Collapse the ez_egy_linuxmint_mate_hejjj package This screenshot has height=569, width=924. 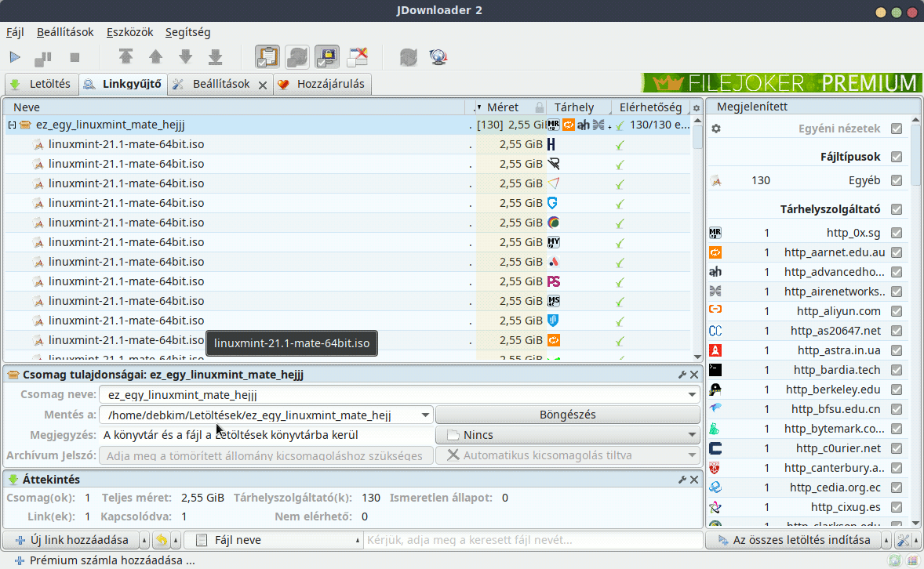(12, 125)
